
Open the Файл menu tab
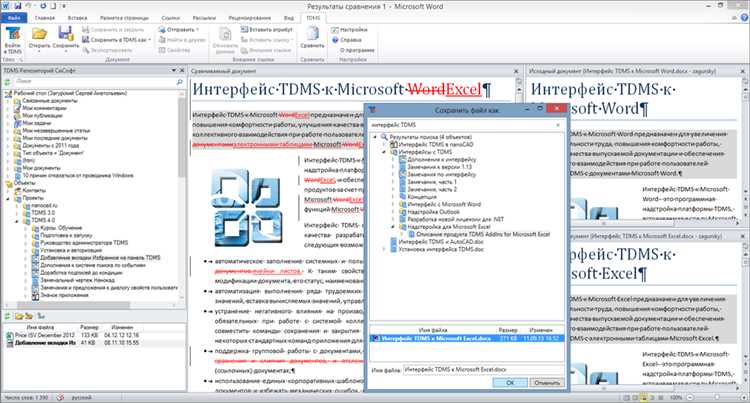coord(13,18)
